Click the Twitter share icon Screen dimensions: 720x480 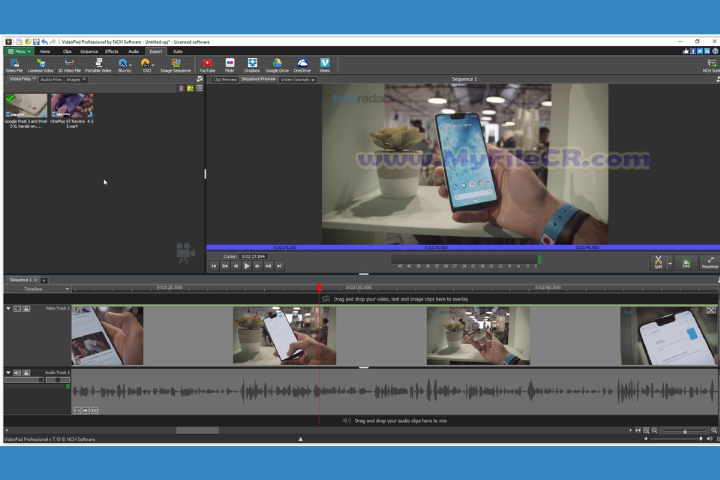(700, 51)
